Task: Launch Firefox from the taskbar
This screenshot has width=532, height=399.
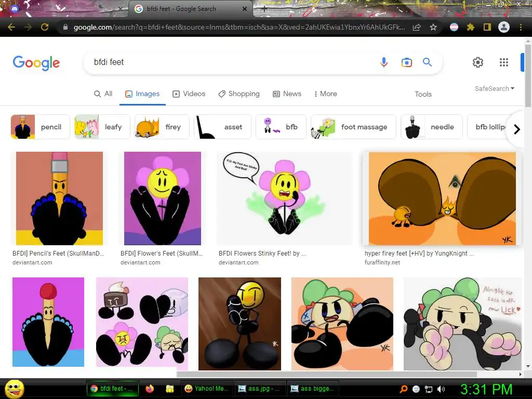Action: pos(150,389)
